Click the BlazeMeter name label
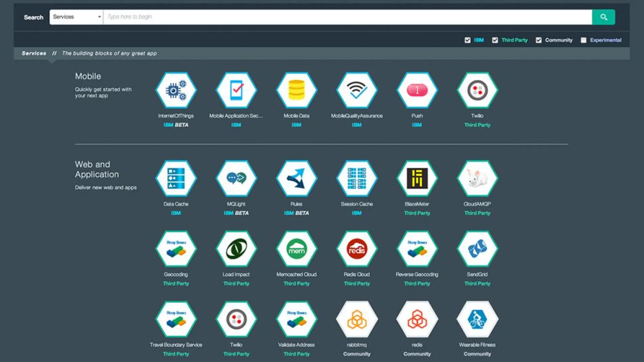The width and height of the screenshot is (644, 362). 417,204
